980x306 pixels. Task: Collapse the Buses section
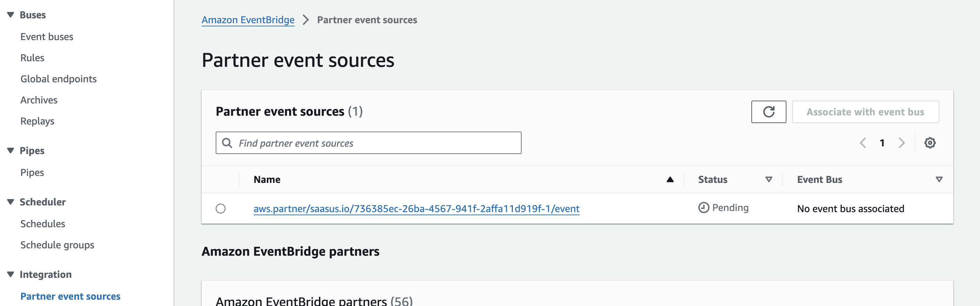11,15
